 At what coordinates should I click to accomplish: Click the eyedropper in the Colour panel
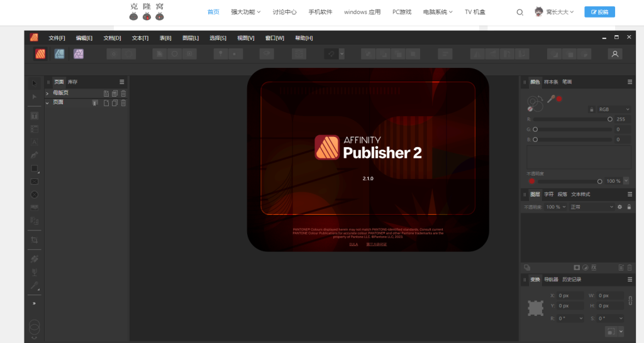(x=550, y=99)
